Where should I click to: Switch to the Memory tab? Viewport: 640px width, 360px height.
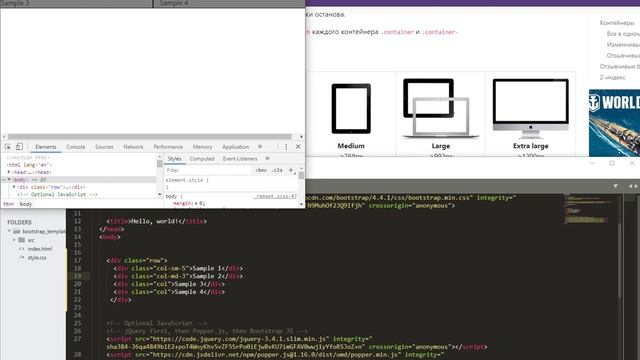202,147
